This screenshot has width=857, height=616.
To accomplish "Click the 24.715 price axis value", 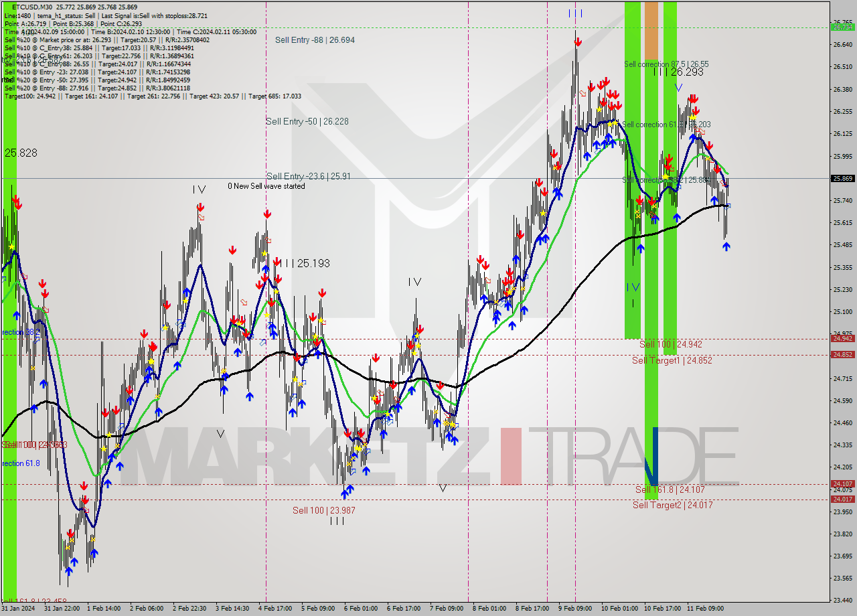I will tap(842, 379).
